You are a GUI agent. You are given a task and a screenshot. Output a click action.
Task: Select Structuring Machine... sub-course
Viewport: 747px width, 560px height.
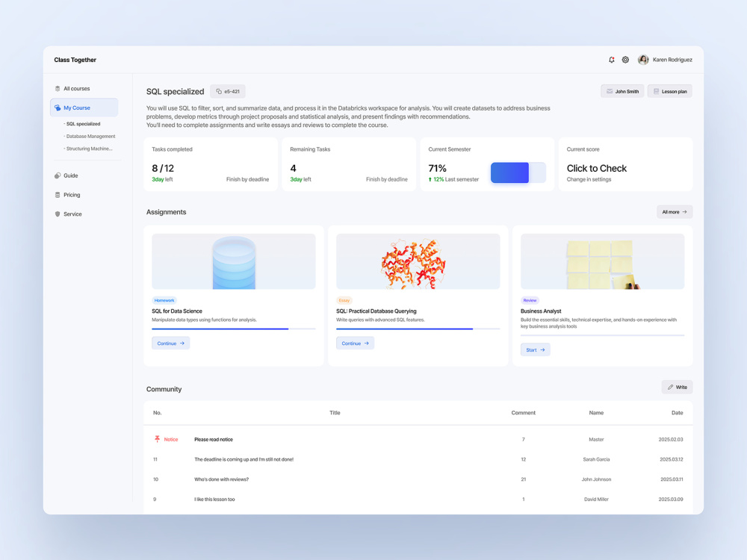pos(88,149)
